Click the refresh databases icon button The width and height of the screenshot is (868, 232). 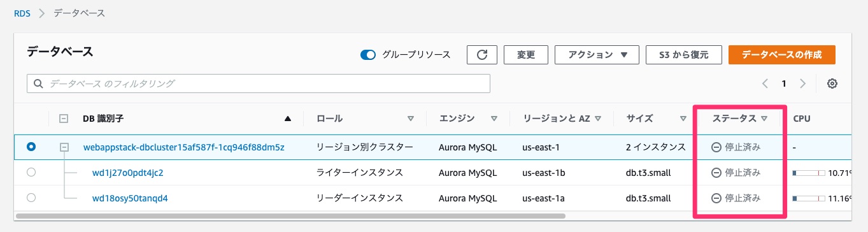(481, 55)
